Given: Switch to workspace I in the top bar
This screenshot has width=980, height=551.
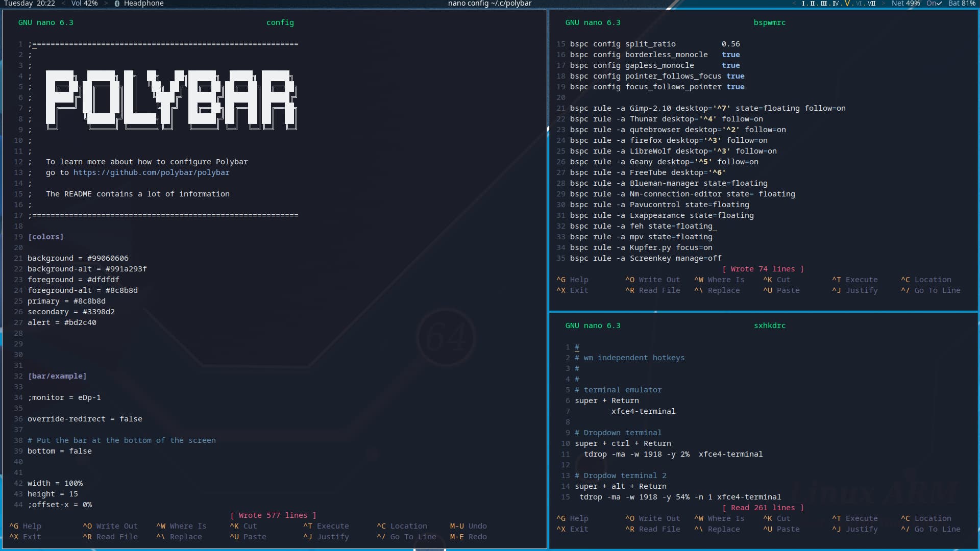Looking at the screenshot, I should coord(803,4).
